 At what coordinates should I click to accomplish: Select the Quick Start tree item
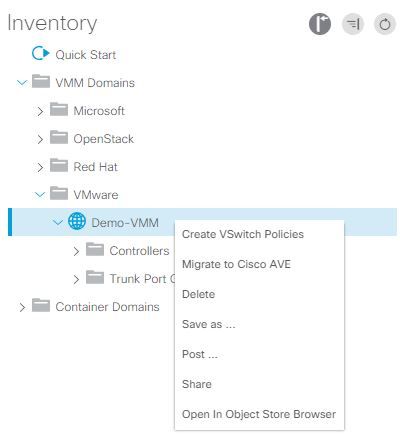(86, 55)
